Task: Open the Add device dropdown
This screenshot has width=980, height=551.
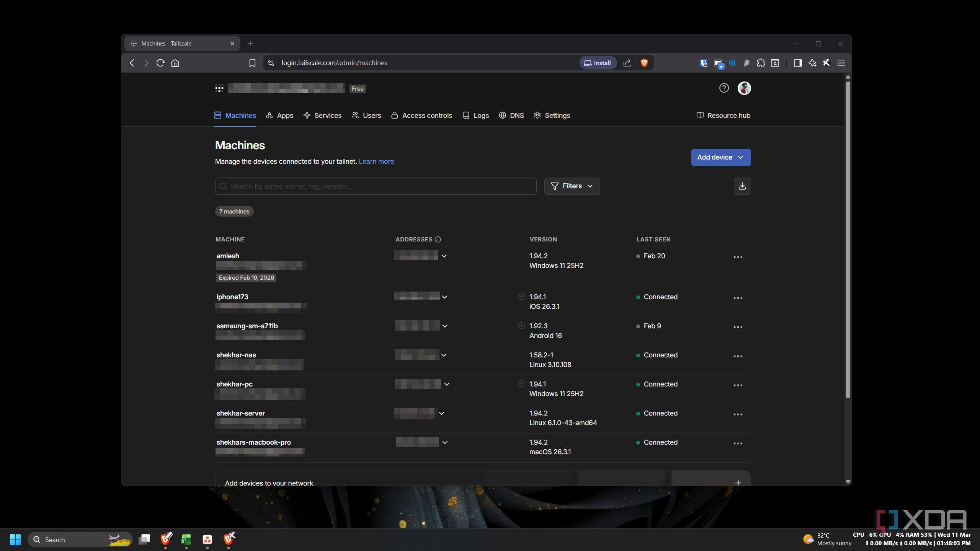Action: [720, 157]
